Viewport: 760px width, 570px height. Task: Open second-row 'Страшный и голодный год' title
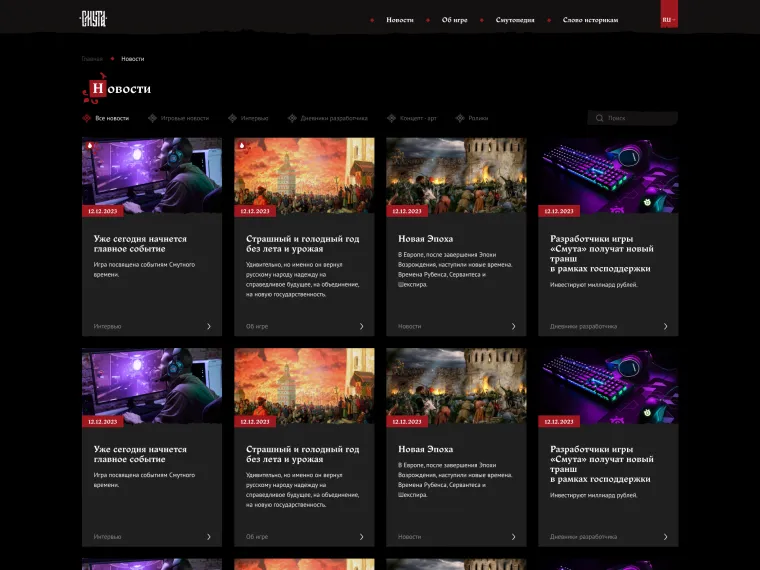302,454
